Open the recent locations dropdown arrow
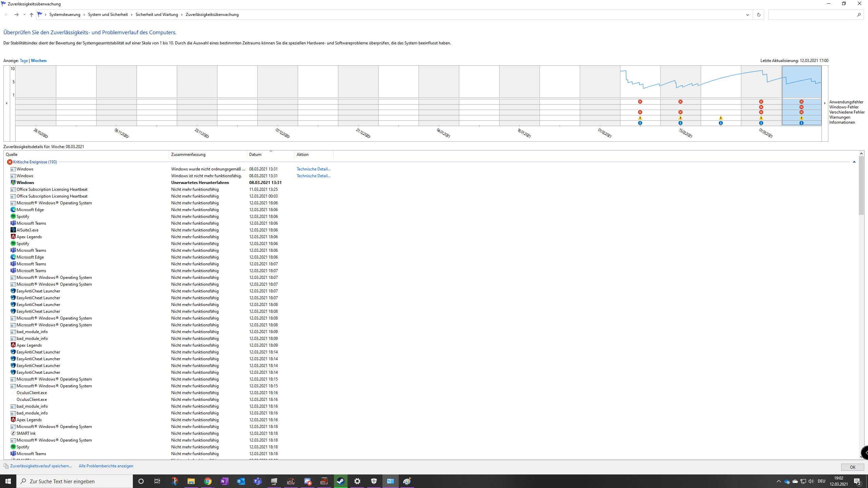This screenshot has height=488, width=868. [x=24, y=15]
